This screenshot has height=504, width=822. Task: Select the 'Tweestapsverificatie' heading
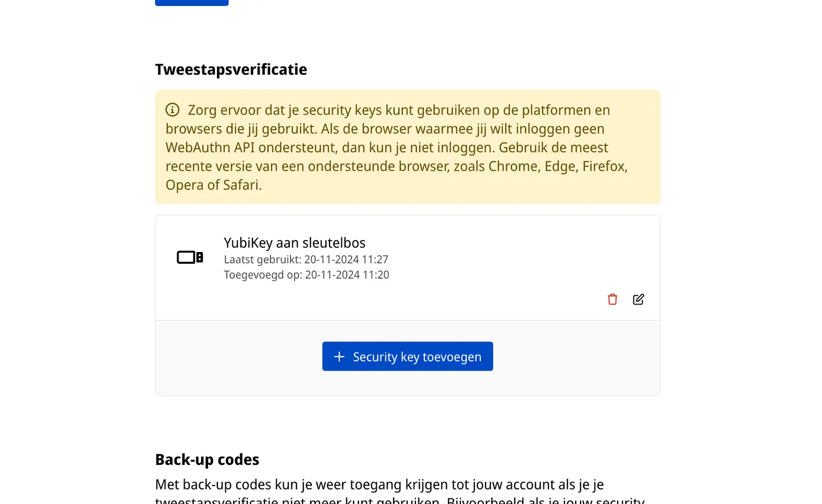pos(231,69)
